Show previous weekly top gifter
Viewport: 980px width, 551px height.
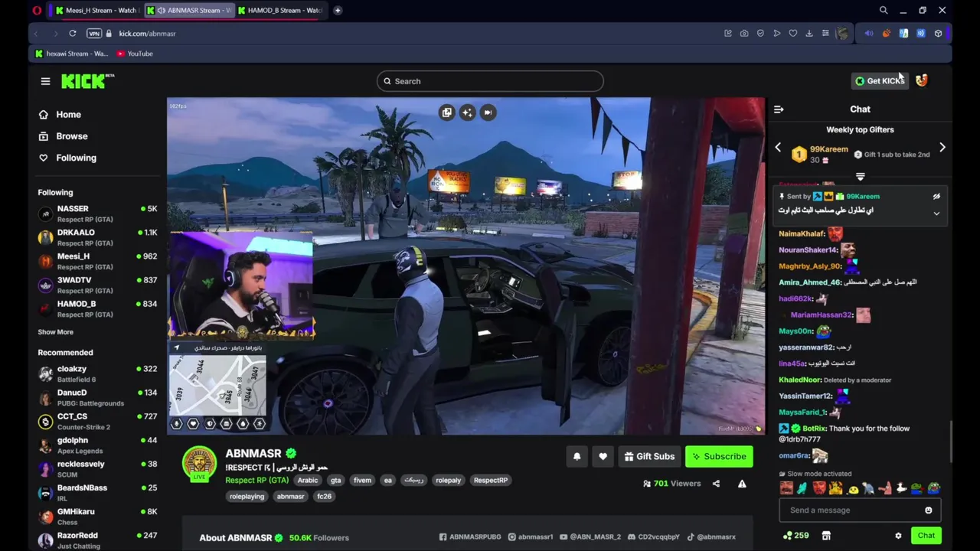(x=778, y=148)
